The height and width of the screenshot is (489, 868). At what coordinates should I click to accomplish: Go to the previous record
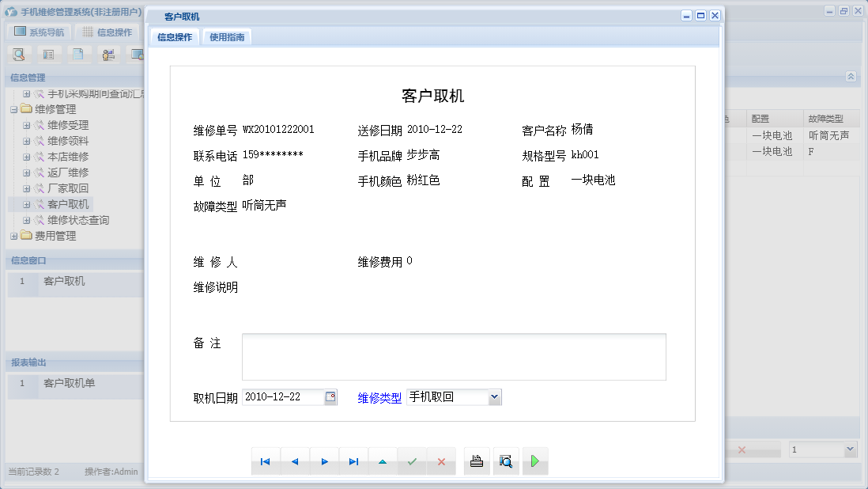coord(296,461)
